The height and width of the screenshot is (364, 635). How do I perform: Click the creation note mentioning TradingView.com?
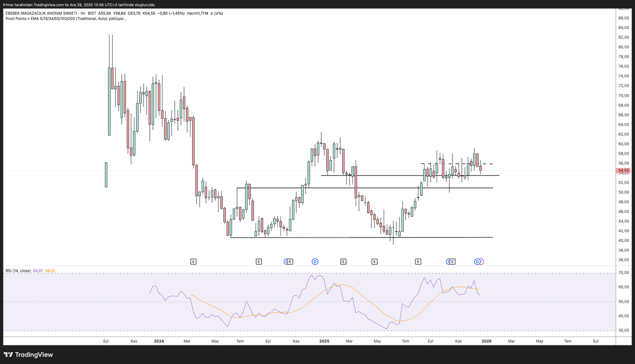(x=79, y=4)
